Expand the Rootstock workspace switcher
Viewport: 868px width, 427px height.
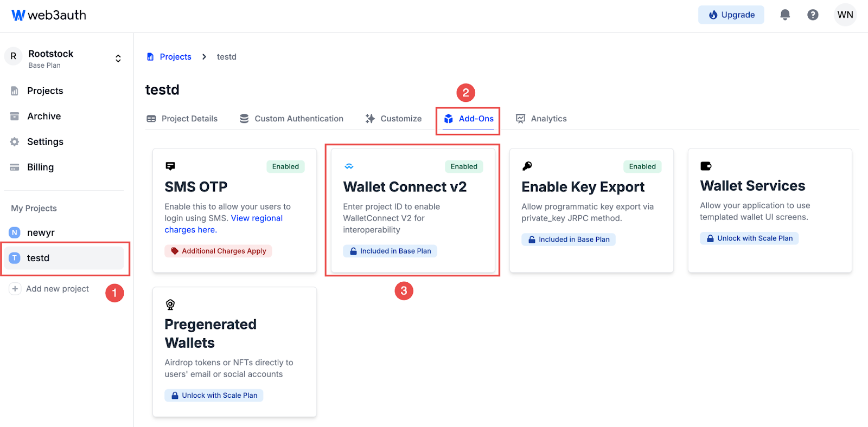tap(118, 59)
